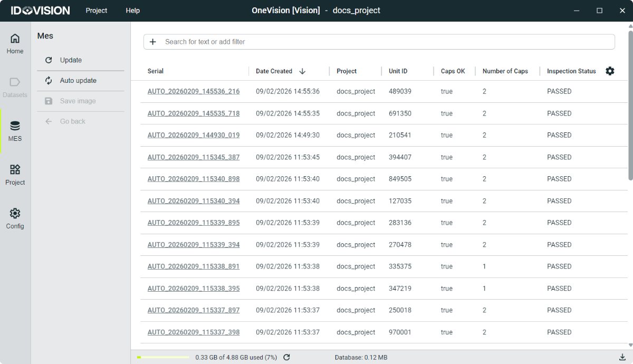Image resolution: width=633 pixels, height=364 pixels.
Task: Click the vertical scrollbar of the table
Action: [630, 106]
